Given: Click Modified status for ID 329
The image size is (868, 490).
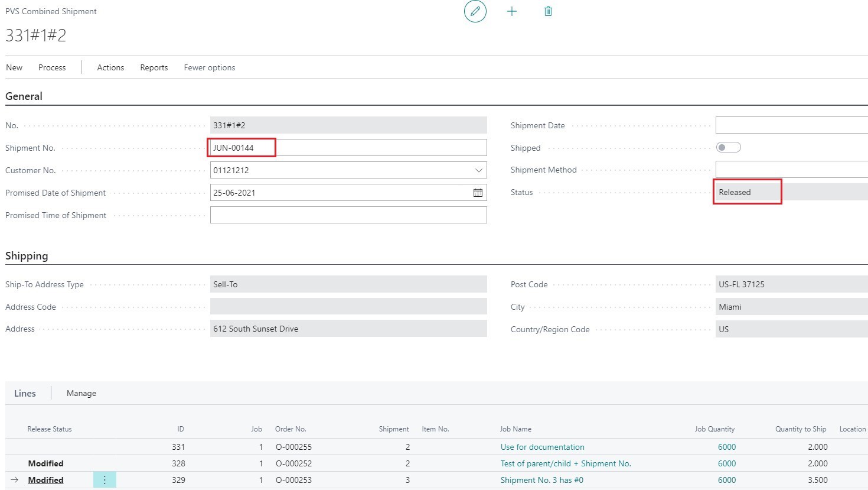Looking at the screenshot, I should tap(45, 480).
